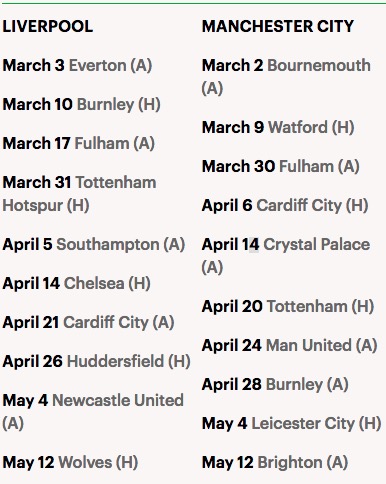Select the March 3 Everton (A) fixture

(77, 65)
